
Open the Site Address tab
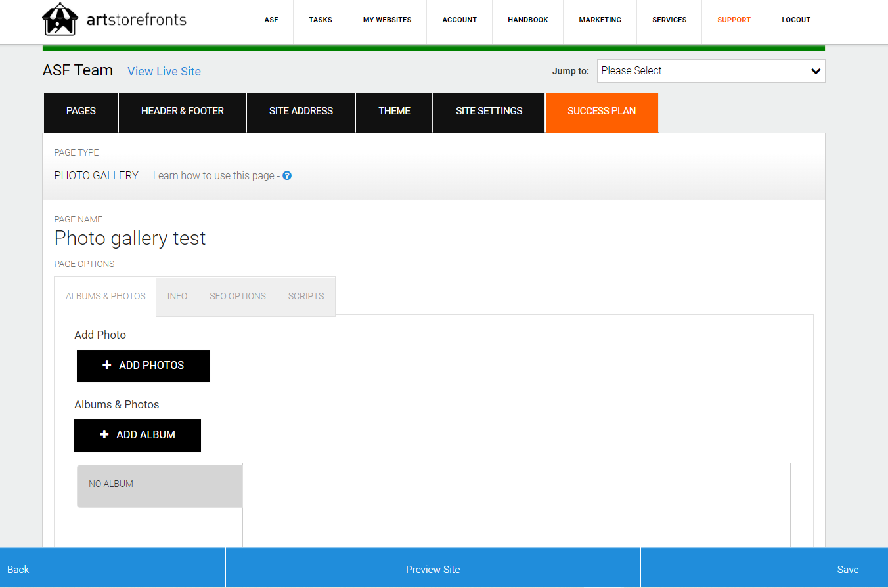[x=301, y=112]
